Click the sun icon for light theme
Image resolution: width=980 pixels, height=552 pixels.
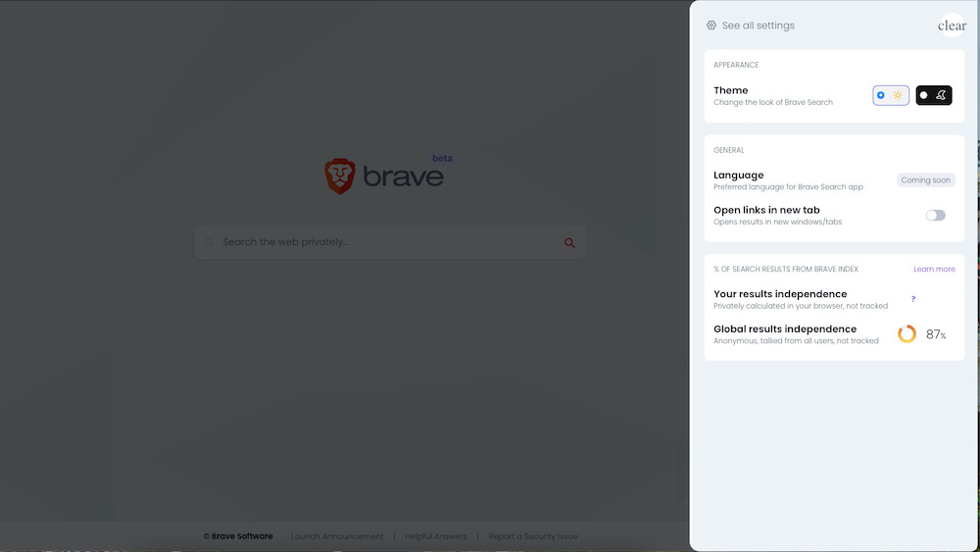[x=898, y=95]
